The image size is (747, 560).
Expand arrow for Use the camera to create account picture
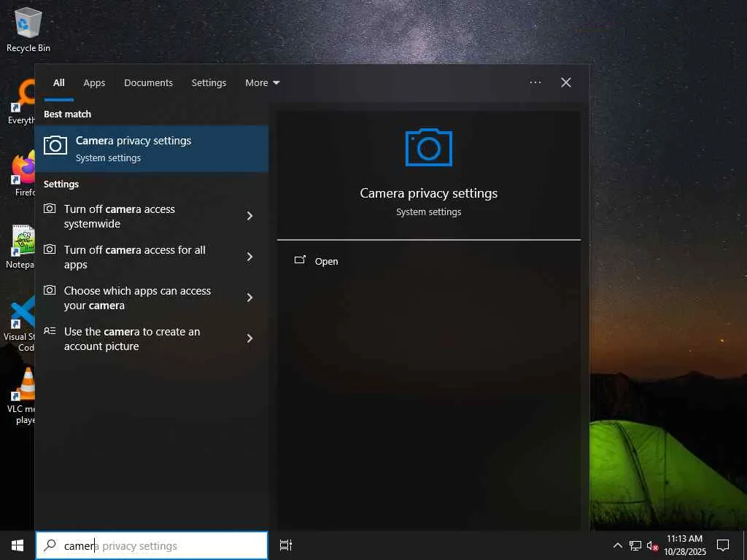pos(249,338)
